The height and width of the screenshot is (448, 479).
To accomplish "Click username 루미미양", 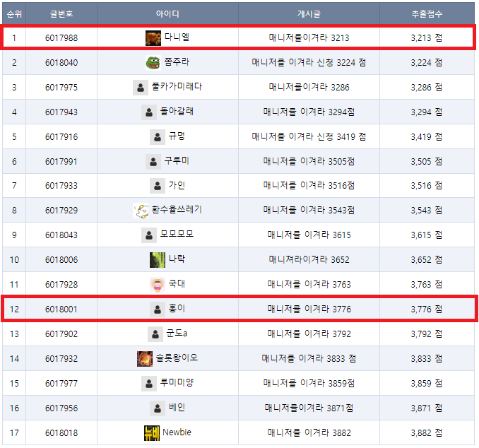I will [x=177, y=383].
